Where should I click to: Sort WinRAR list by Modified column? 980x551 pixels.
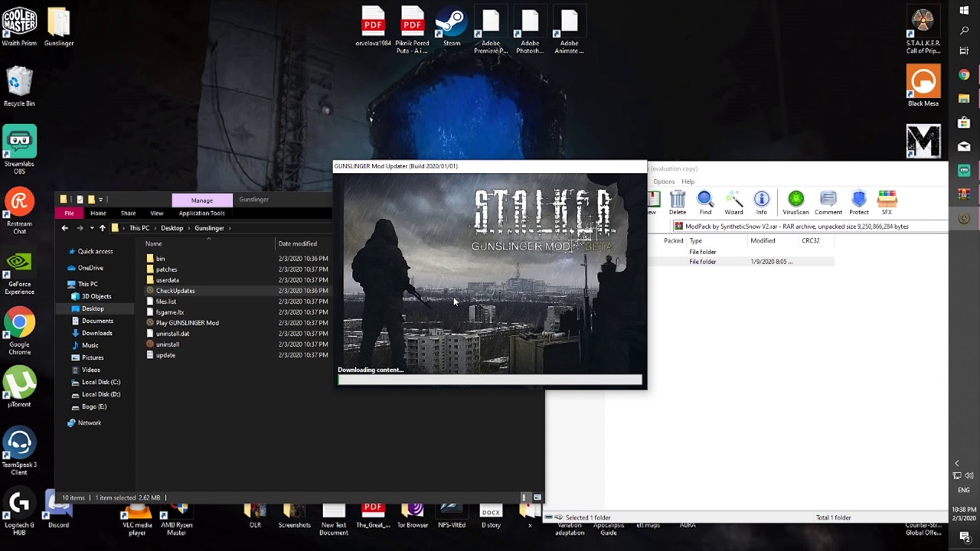point(763,240)
